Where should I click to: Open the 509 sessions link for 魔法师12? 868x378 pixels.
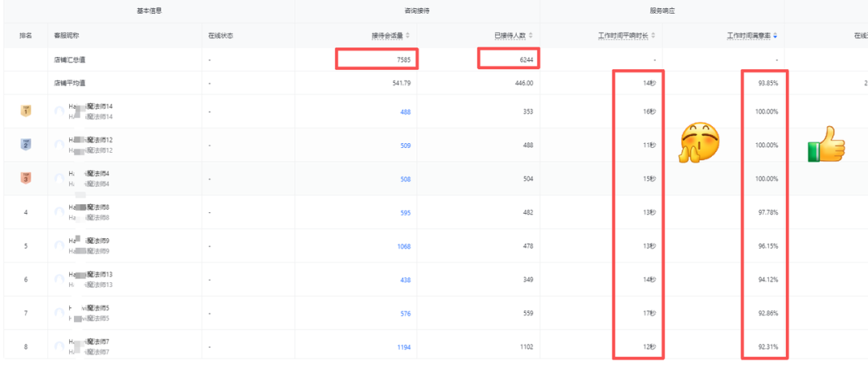(x=405, y=146)
